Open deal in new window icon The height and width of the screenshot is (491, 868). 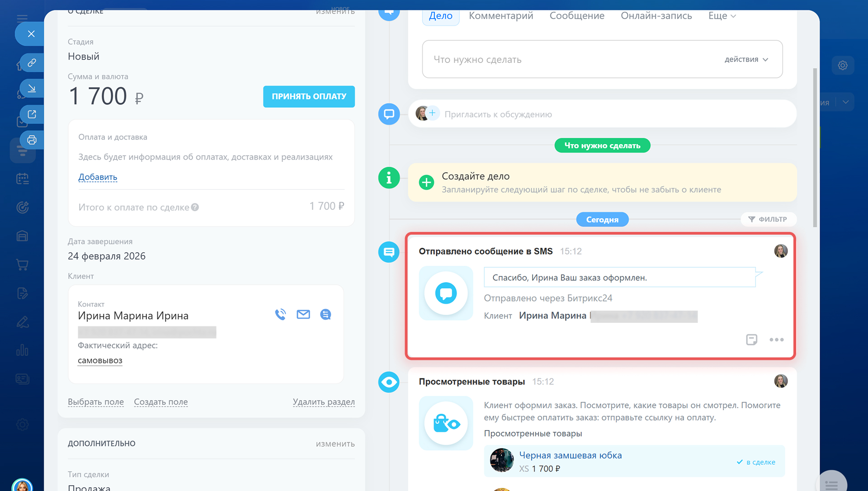[32, 114]
